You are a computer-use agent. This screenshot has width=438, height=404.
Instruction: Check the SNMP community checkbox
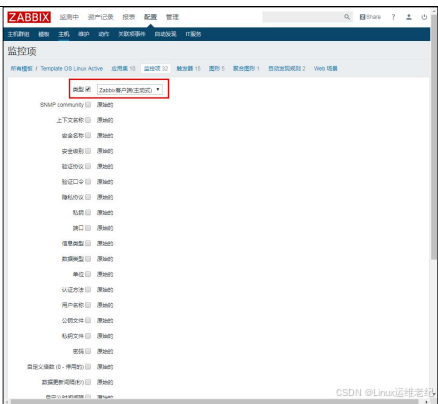[88, 104]
